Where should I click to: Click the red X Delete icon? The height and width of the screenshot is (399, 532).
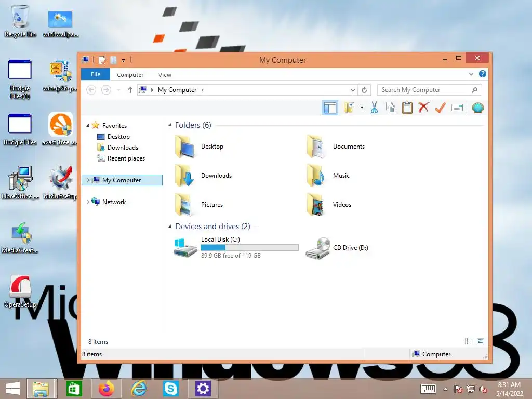point(423,108)
